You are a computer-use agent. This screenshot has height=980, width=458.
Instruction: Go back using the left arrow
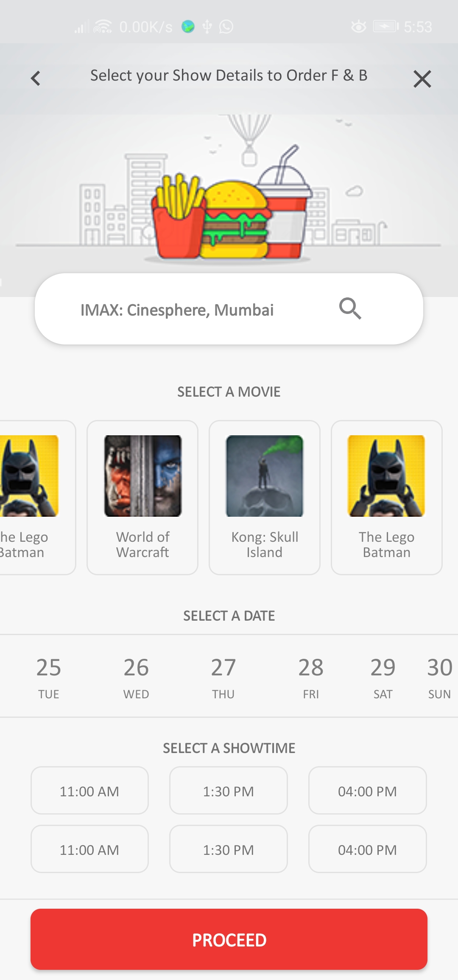pyautogui.click(x=36, y=78)
